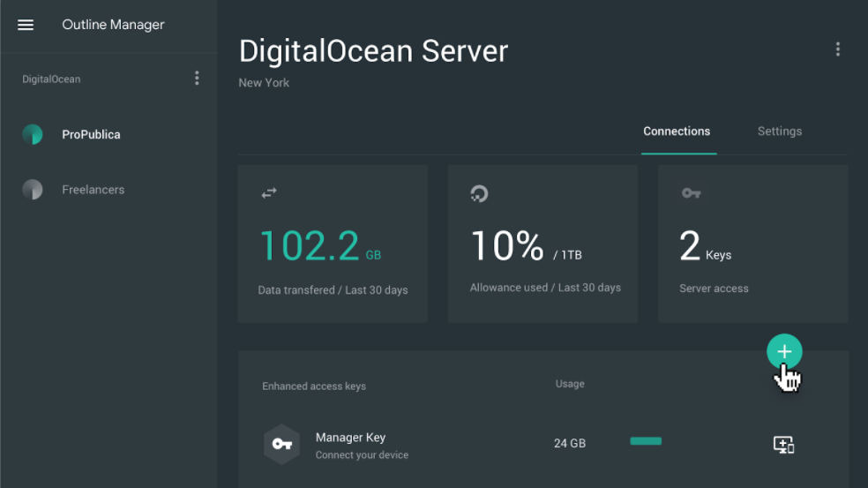868x488 pixels.
Task: Click Connect your device text
Action: point(362,454)
